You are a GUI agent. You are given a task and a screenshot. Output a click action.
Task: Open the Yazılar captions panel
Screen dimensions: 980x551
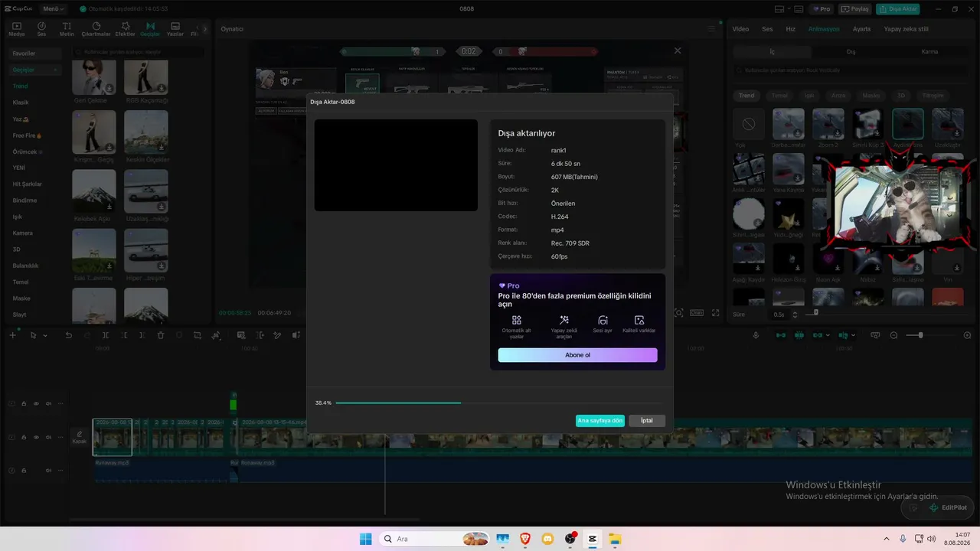175,29
